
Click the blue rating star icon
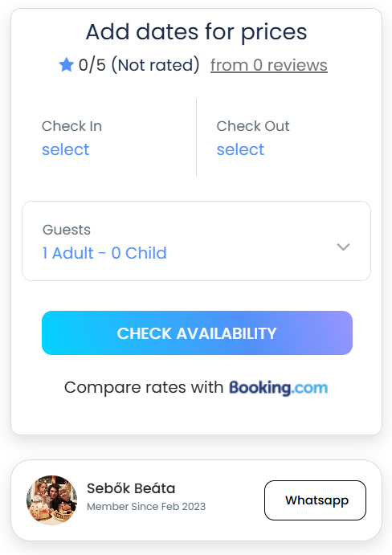pos(66,65)
